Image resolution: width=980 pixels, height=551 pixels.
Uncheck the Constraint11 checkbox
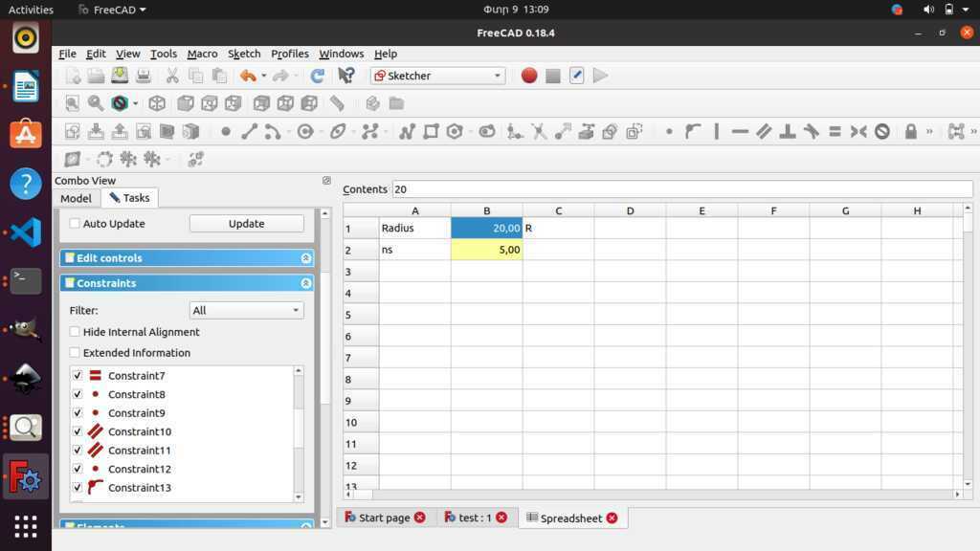[78, 450]
